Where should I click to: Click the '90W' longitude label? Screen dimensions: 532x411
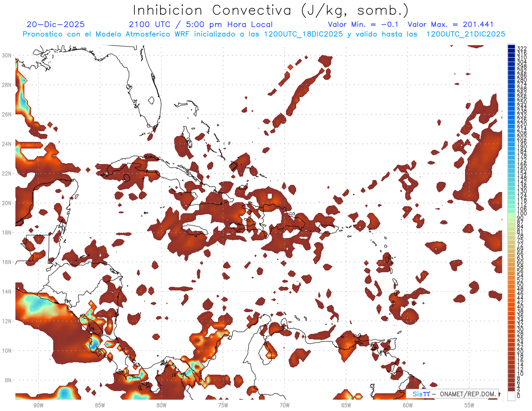tap(38, 405)
